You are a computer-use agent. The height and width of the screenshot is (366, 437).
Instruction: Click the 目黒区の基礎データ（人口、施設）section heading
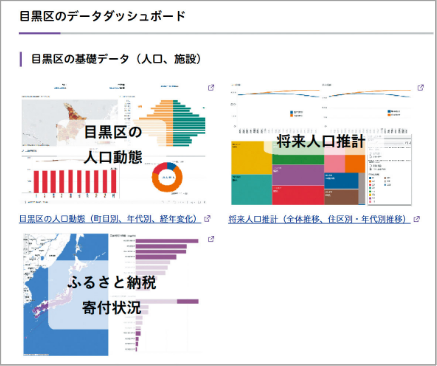tap(116, 59)
